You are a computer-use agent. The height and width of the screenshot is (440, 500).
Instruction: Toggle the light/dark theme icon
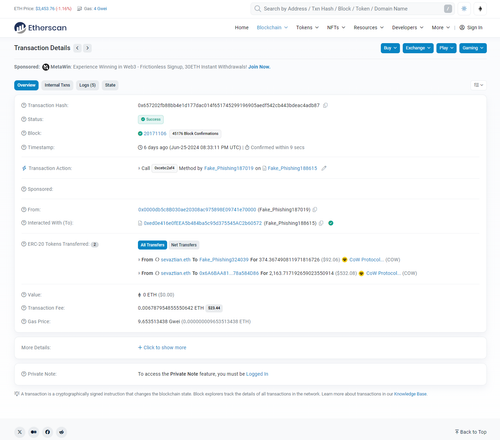[x=464, y=9]
